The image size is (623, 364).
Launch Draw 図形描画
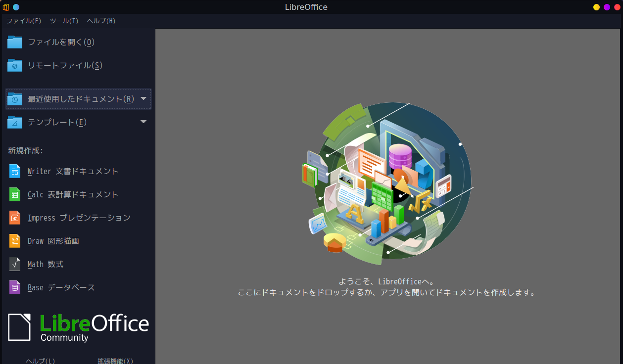(78, 241)
